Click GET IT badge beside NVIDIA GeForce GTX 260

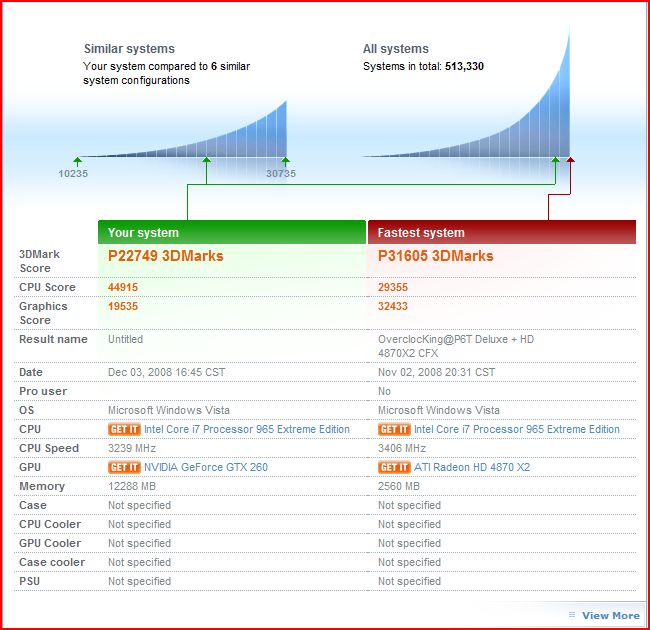pos(124,467)
